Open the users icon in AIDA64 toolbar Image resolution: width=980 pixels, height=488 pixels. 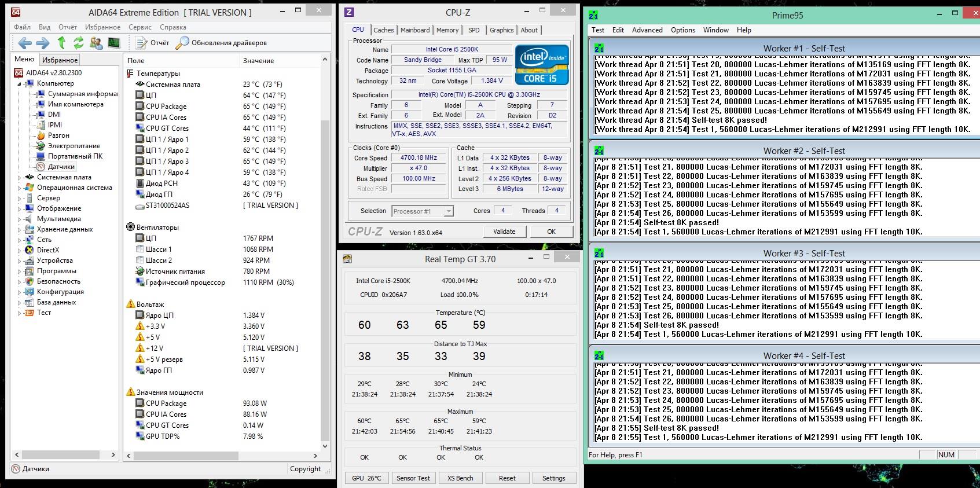click(x=97, y=43)
